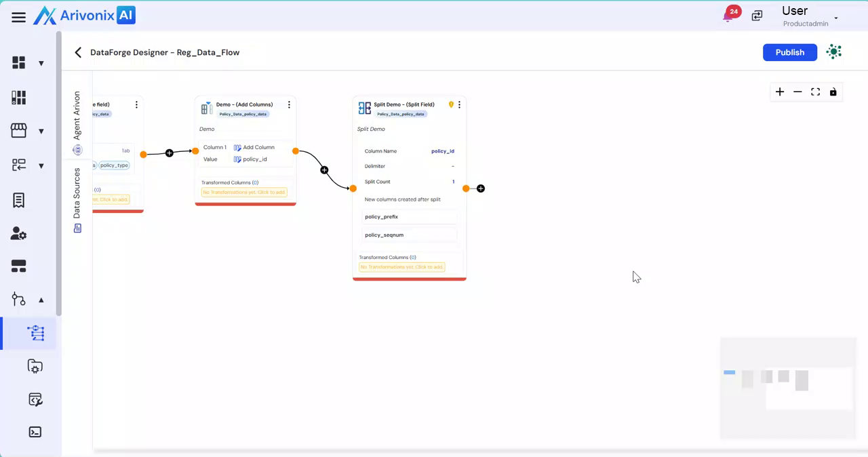This screenshot has height=457, width=868.
Task: Click the switch/transfer icon in header
Action: click(757, 16)
